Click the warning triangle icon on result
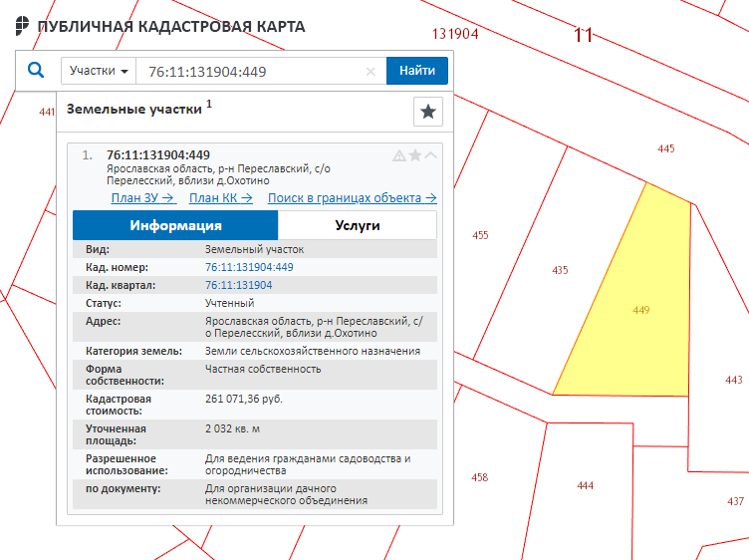Screen dimensions: 749x560 coord(399,155)
